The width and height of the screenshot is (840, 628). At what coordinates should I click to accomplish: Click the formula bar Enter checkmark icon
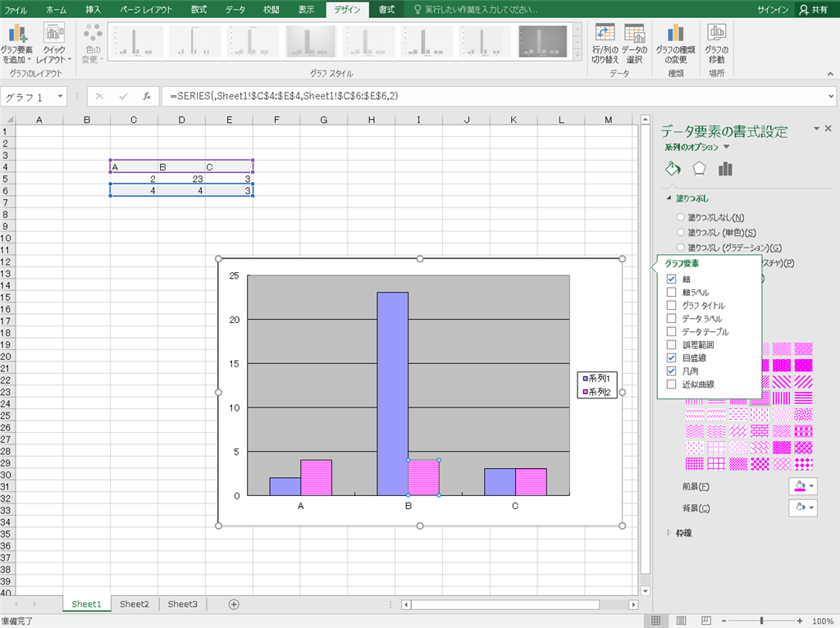click(x=123, y=97)
